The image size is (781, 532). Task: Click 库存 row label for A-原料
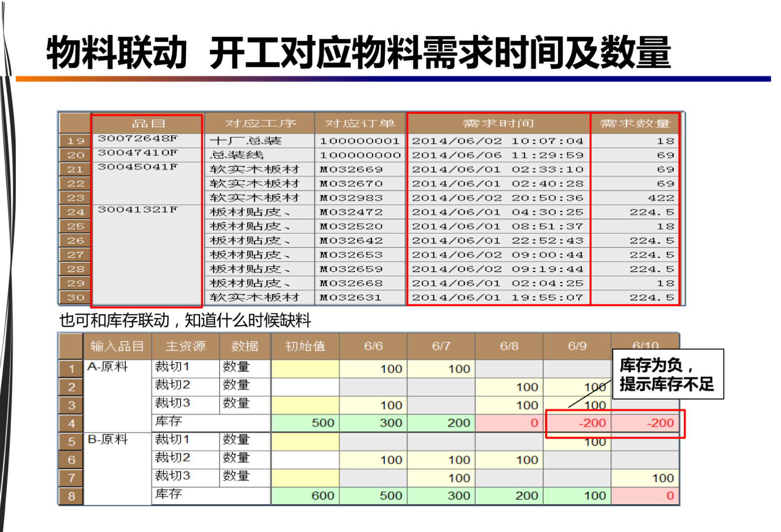point(211,422)
